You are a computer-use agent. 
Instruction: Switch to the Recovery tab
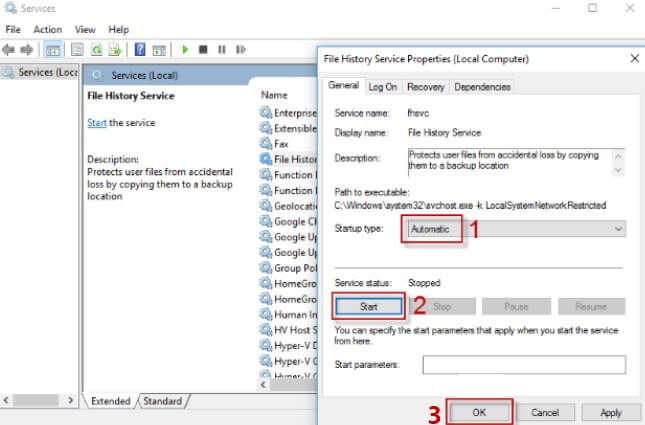coord(426,87)
